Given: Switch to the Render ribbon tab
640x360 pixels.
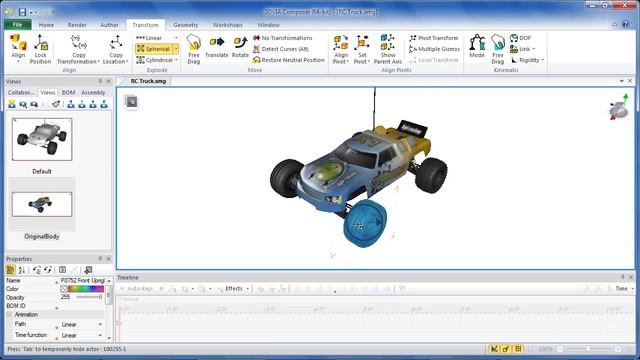Looking at the screenshot, I should 77,25.
